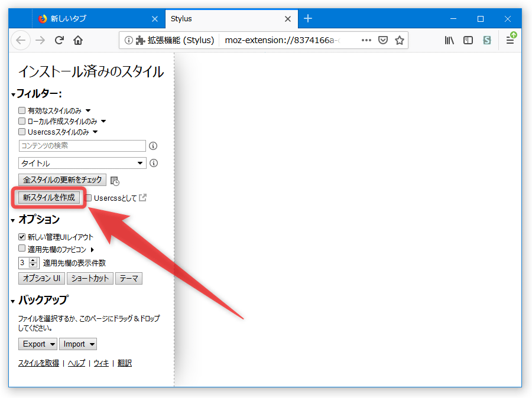The width and height of the screenshot is (532, 398).
Task: Close the 新しいタブ tab
Action: pyautogui.click(x=155, y=19)
